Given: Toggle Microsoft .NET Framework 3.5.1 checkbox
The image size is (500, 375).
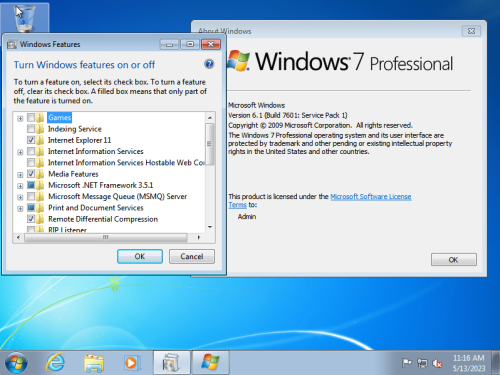Looking at the screenshot, I should (x=31, y=185).
